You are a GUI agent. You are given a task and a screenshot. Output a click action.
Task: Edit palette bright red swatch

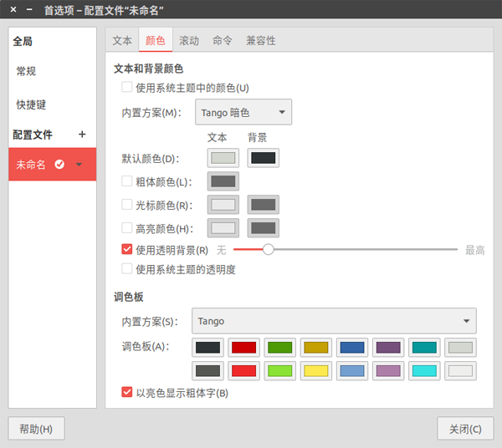(x=244, y=371)
